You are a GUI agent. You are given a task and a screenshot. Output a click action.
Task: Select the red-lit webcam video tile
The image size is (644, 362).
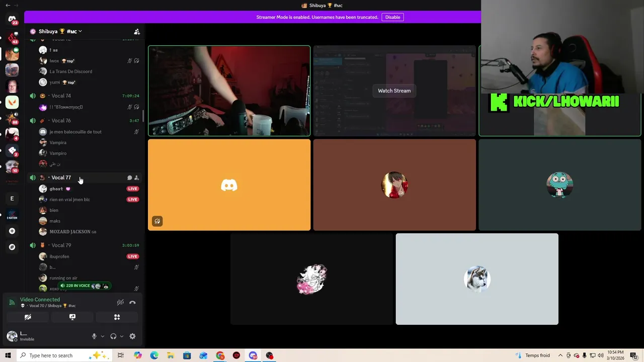229,90
